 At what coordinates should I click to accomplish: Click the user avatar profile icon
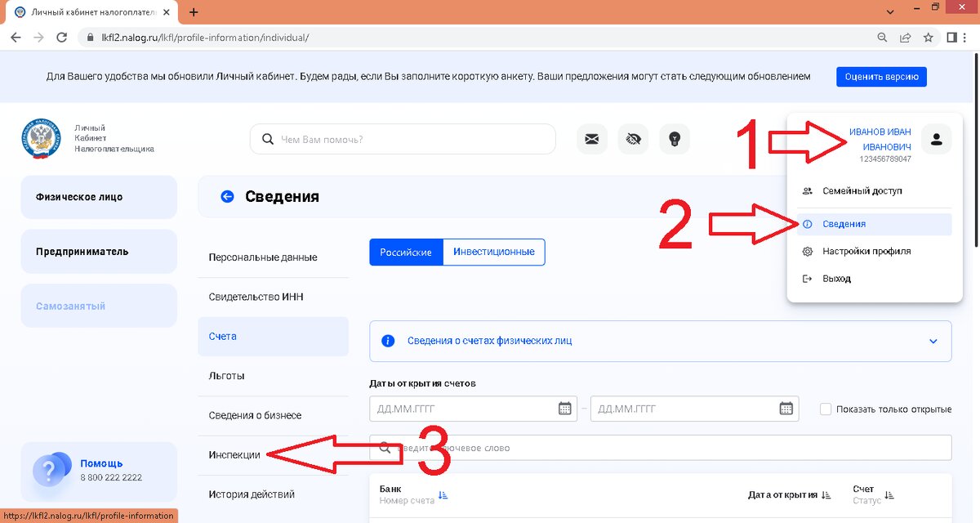[937, 139]
